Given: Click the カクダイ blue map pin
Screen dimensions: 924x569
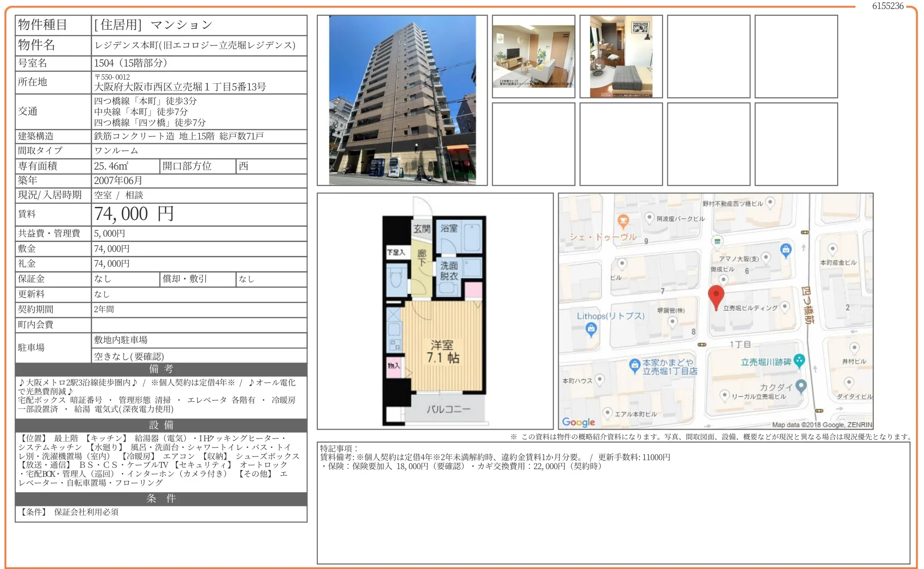Looking at the screenshot, I should pyautogui.click(x=802, y=385).
